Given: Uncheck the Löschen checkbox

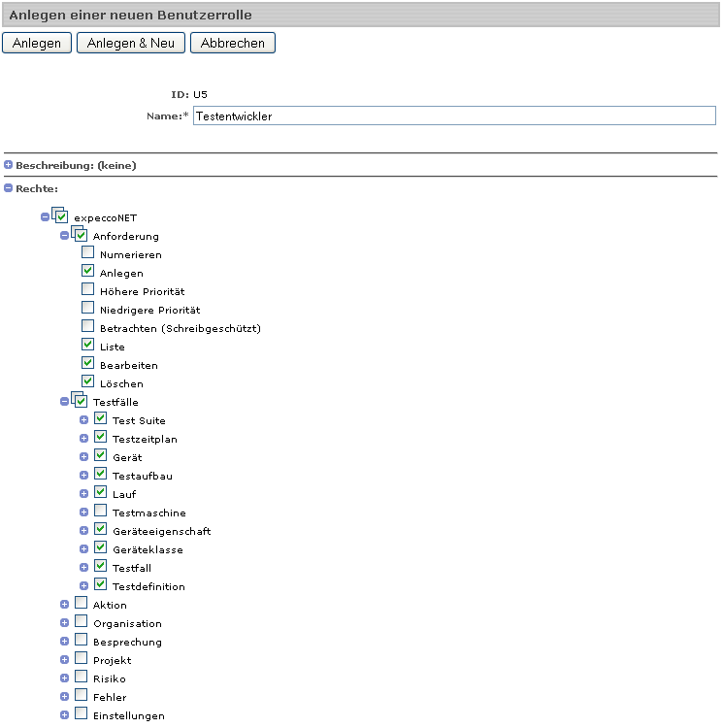Looking at the screenshot, I should [x=88, y=382].
